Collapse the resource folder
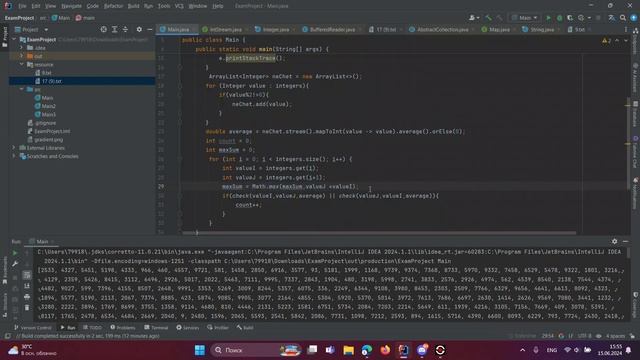 click(x=22, y=64)
